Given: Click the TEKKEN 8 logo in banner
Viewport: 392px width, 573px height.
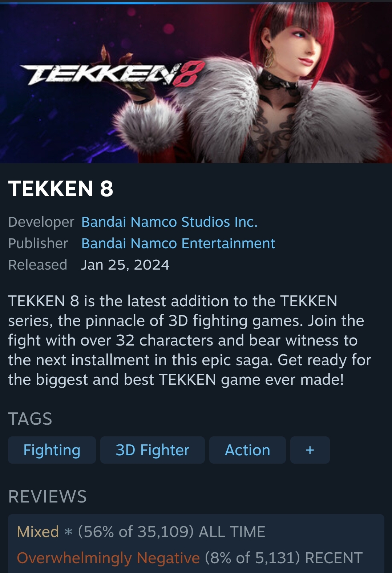Looking at the screenshot, I should tap(112, 74).
